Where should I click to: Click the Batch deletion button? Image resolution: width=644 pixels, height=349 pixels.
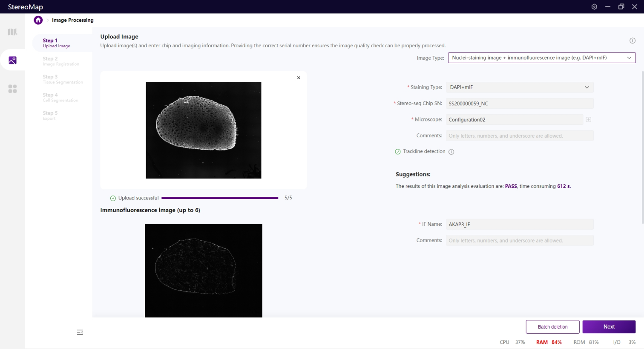552,327
